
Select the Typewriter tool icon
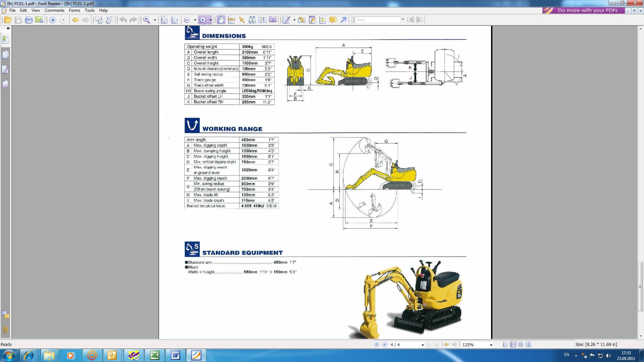(x=322, y=20)
